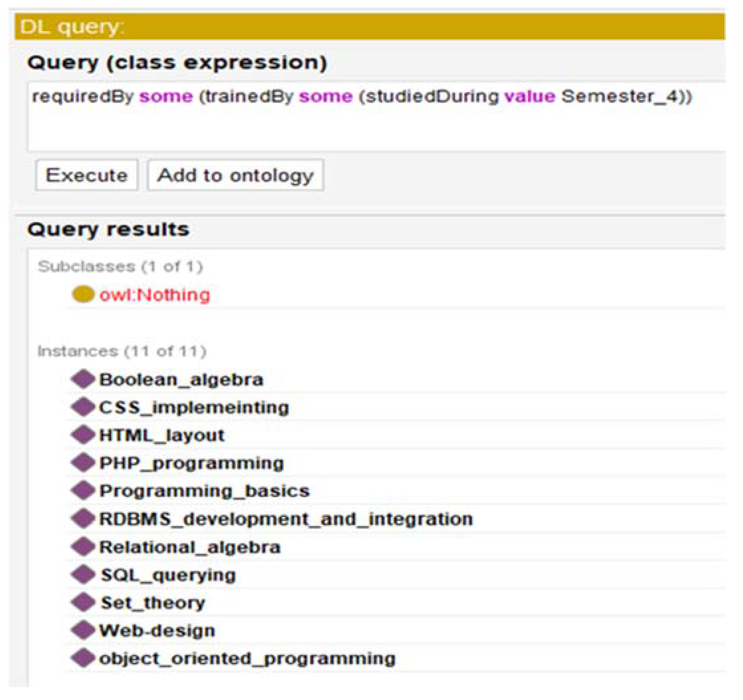743x700 pixels.
Task: Click the Boolean_algebra diamond icon
Action: (x=83, y=379)
